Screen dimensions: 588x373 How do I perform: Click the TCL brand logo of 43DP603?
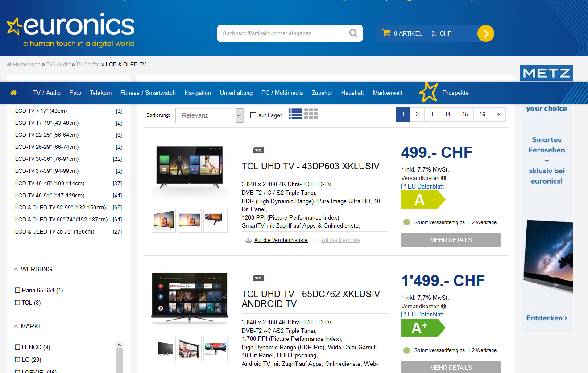[x=259, y=150]
